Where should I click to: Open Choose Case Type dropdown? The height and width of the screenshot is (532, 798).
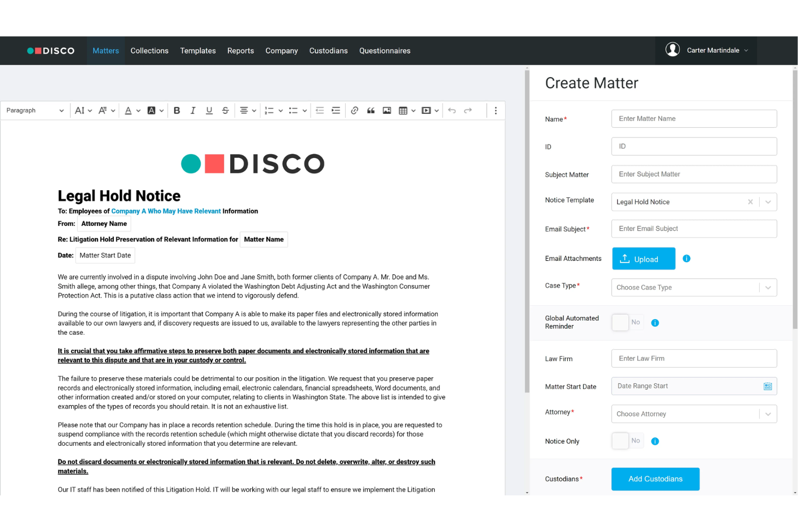click(694, 287)
